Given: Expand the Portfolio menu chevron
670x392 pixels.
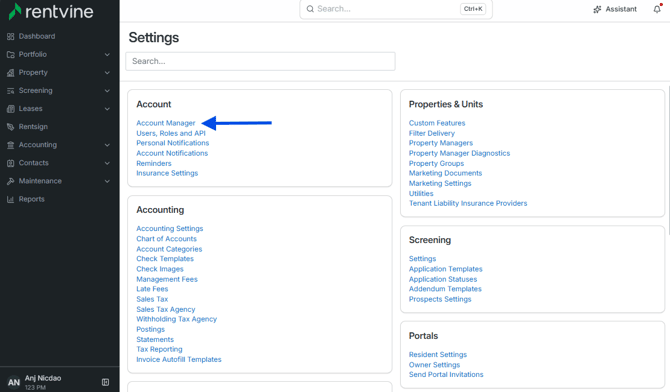Looking at the screenshot, I should click(x=107, y=55).
